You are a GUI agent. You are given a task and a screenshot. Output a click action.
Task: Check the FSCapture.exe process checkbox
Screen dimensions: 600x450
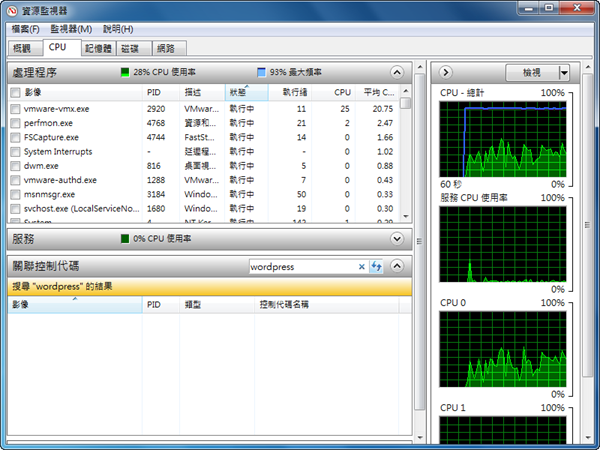coord(15,137)
